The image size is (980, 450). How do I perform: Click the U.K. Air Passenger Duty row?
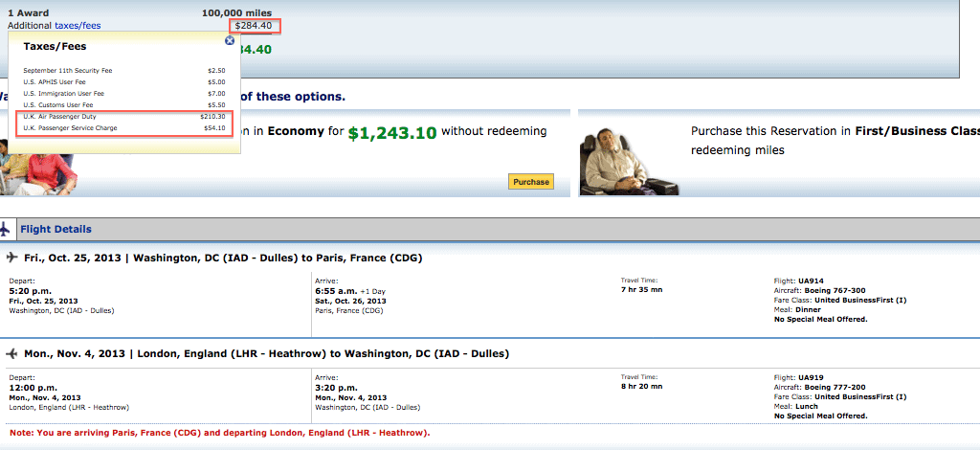[123, 116]
